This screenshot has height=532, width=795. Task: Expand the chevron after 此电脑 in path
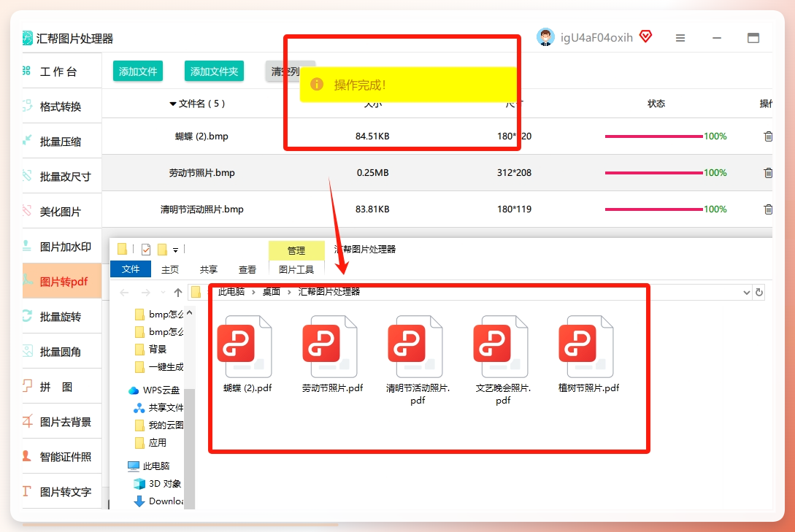[253, 292]
